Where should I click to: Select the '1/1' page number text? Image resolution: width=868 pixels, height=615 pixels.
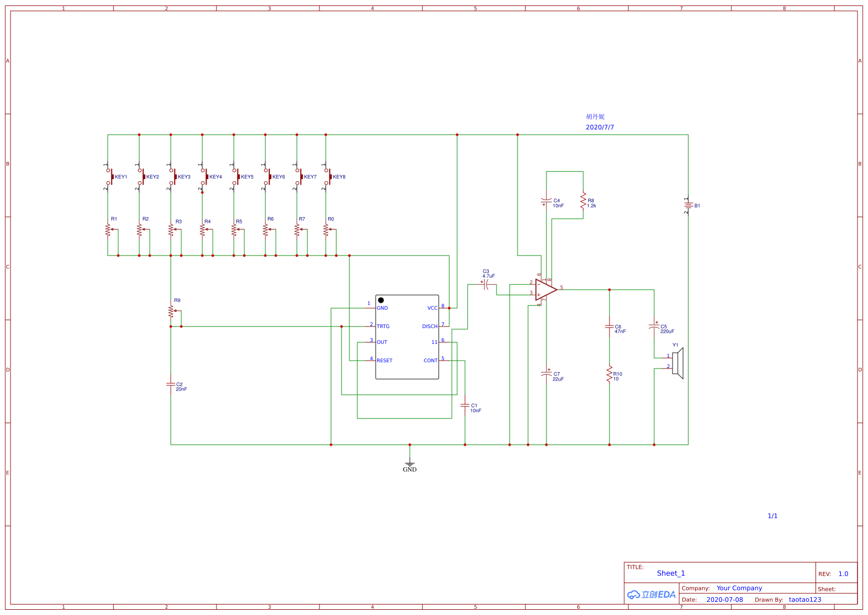(x=772, y=516)
